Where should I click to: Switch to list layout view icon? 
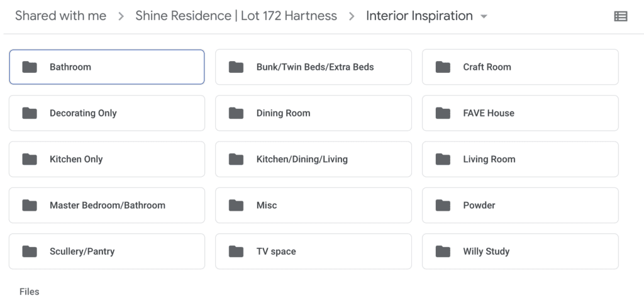tap(620, 17)
